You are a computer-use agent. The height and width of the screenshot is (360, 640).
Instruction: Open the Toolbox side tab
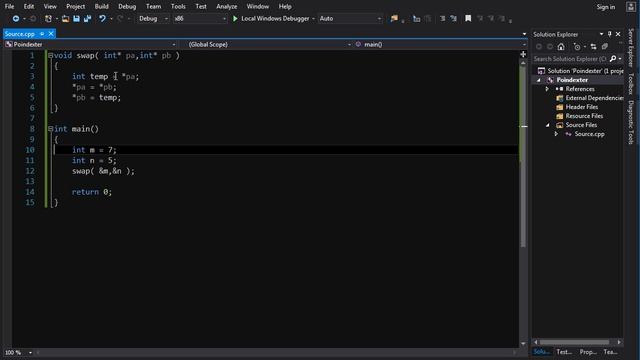(631, 84)
